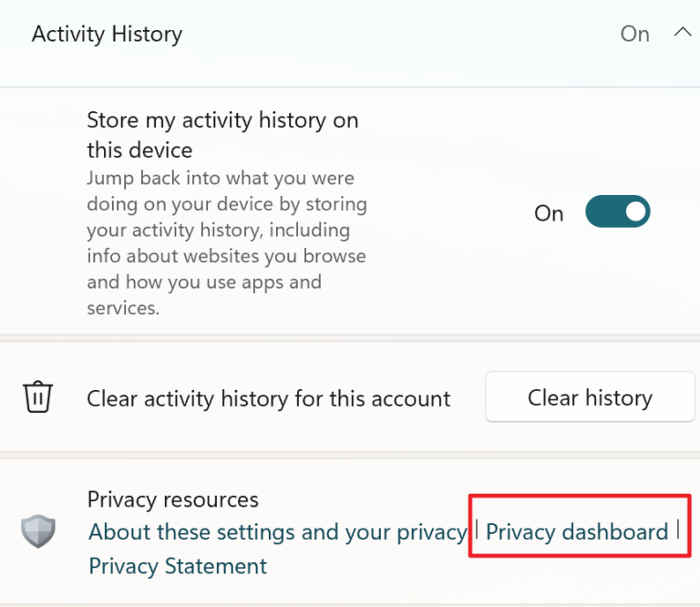Select the Store my activity history title
Viewport: 700px width, 607px height.
tap(222, 135)
